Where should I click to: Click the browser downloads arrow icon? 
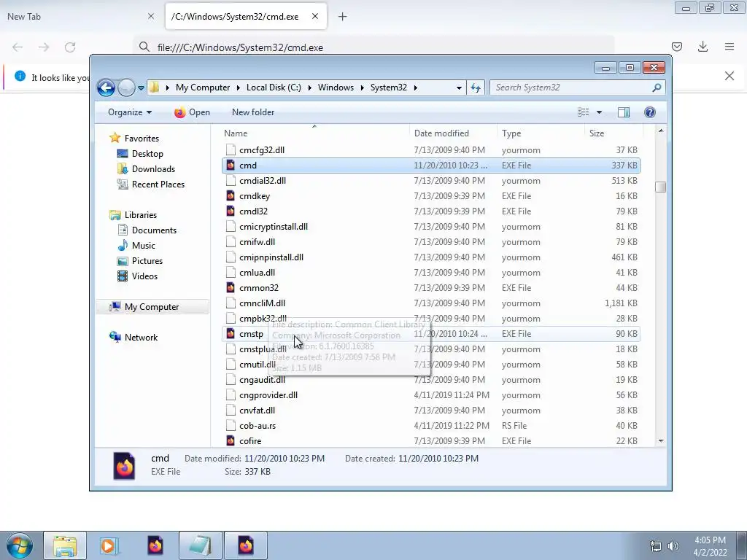coord(703,47)
